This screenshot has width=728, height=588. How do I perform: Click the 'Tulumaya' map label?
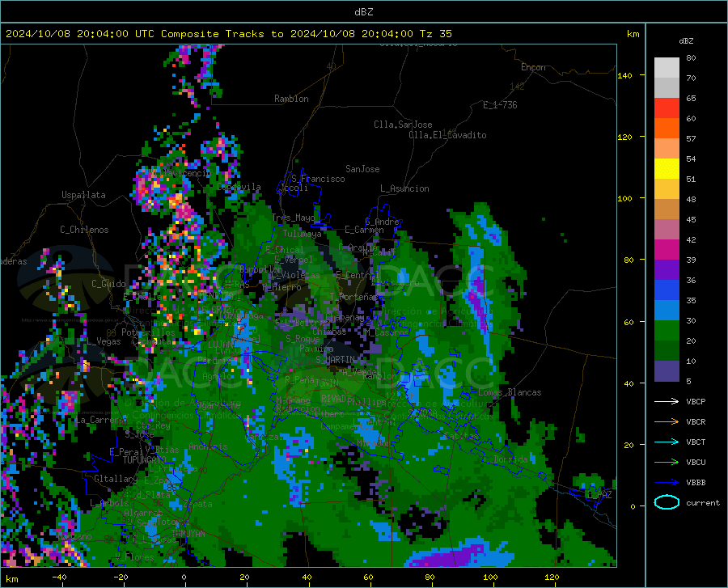[x=302, y=234]
